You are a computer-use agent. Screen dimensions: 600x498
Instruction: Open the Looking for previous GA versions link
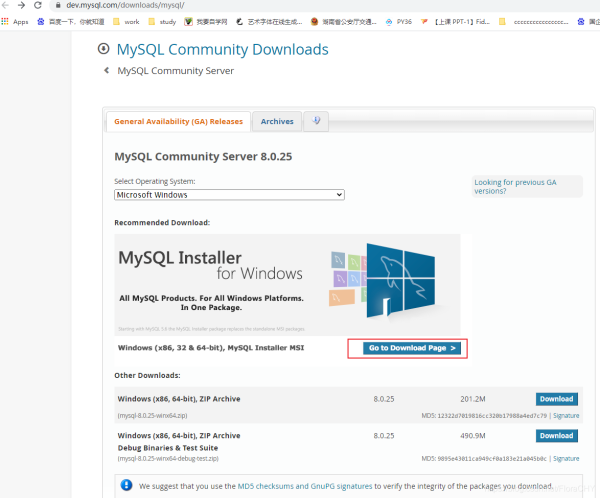pos(515,186)
